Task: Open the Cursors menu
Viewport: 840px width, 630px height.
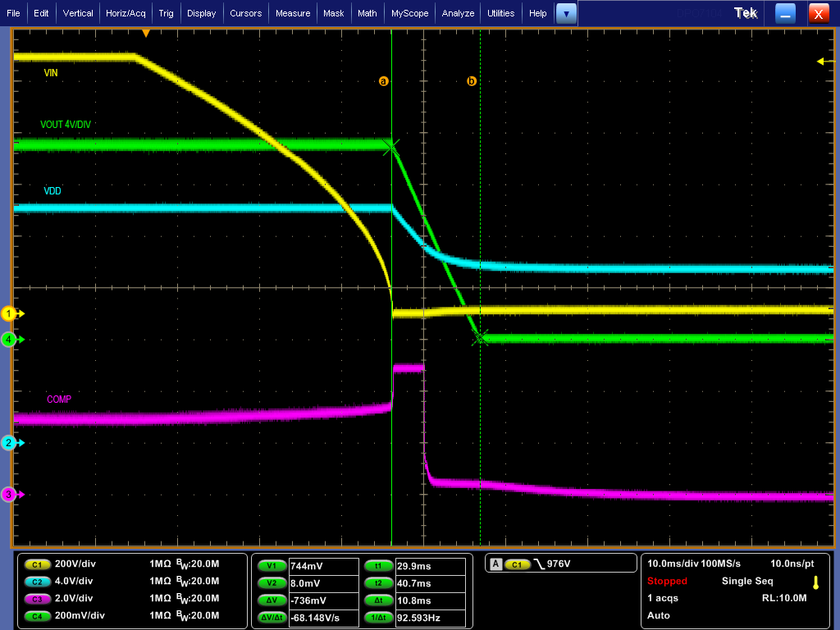Action: pyautogui.click(x=248, y=12)
